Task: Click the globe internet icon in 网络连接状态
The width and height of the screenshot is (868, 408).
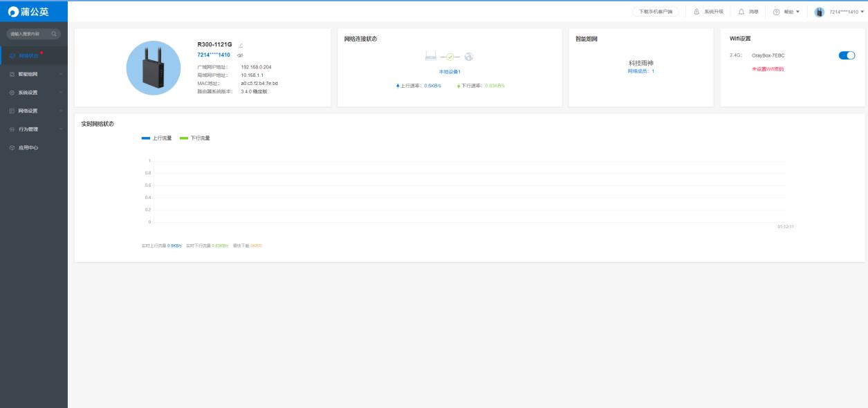Action: (x=469, y=57)
